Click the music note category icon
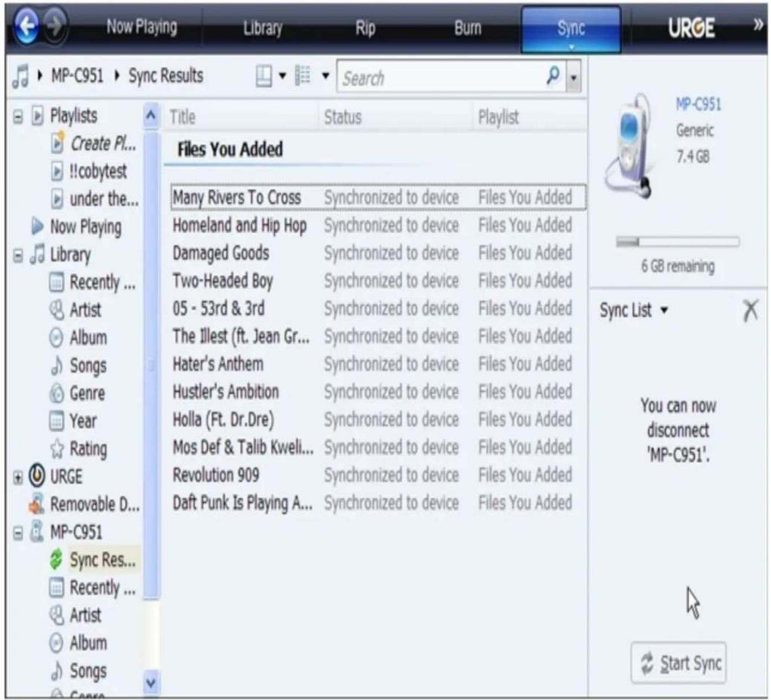The height and width of the screenshot is (700, 771). click(20, 77)
